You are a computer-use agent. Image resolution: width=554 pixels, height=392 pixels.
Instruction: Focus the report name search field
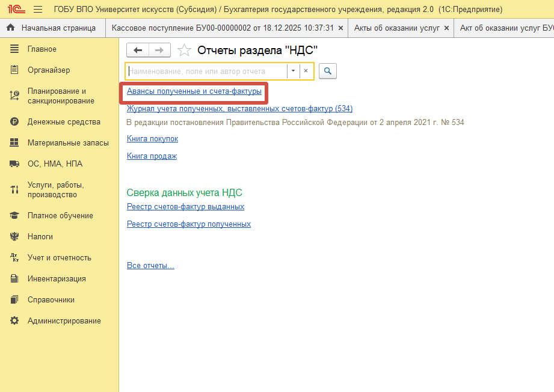(x=207, y=71)
